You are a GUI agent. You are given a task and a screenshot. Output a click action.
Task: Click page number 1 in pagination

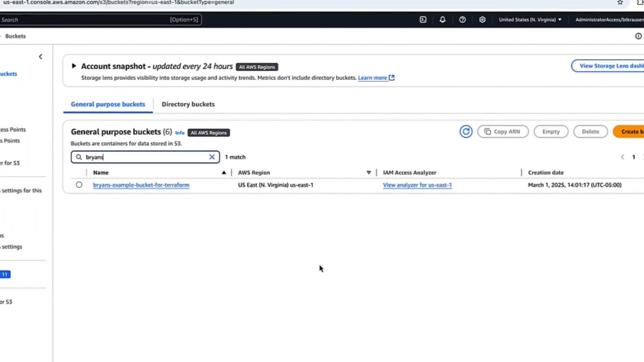coord(634,157)
